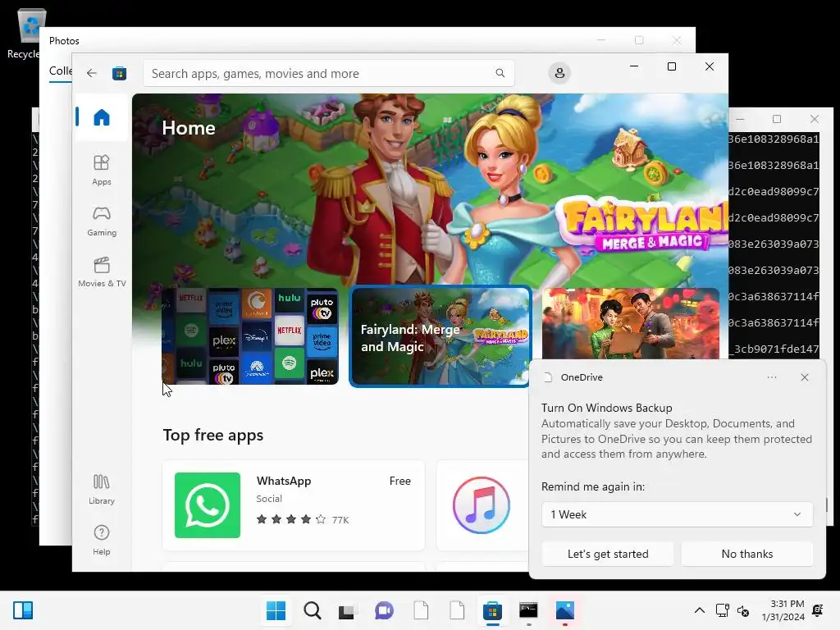This screenshot has width=840, height=630.
Task: Select the Collection tab in Photos
Action: 61,71
